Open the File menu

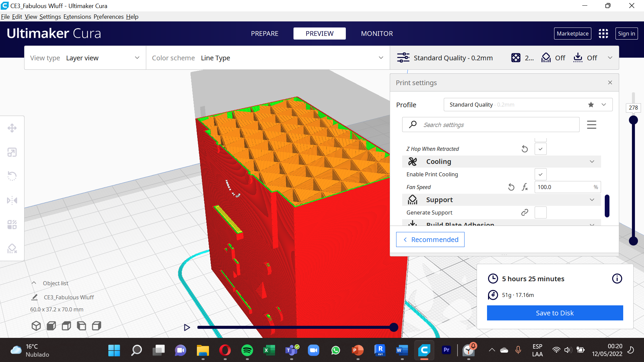pyautogui.click(x=5, y=17)
